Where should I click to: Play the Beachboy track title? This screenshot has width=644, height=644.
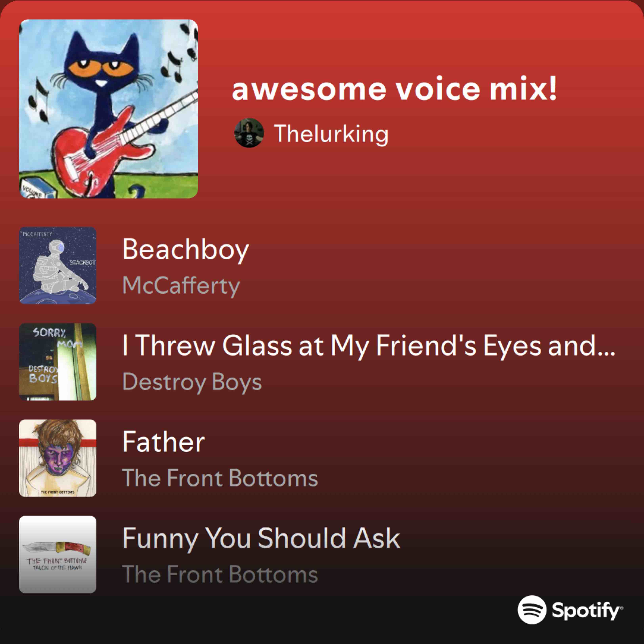coord(186,250)
